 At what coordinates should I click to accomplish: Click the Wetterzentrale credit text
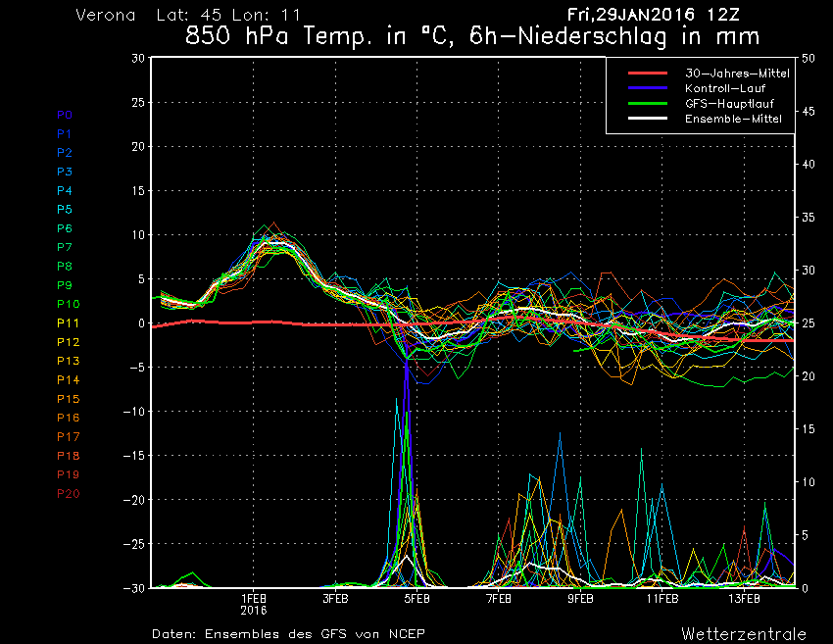744,634
